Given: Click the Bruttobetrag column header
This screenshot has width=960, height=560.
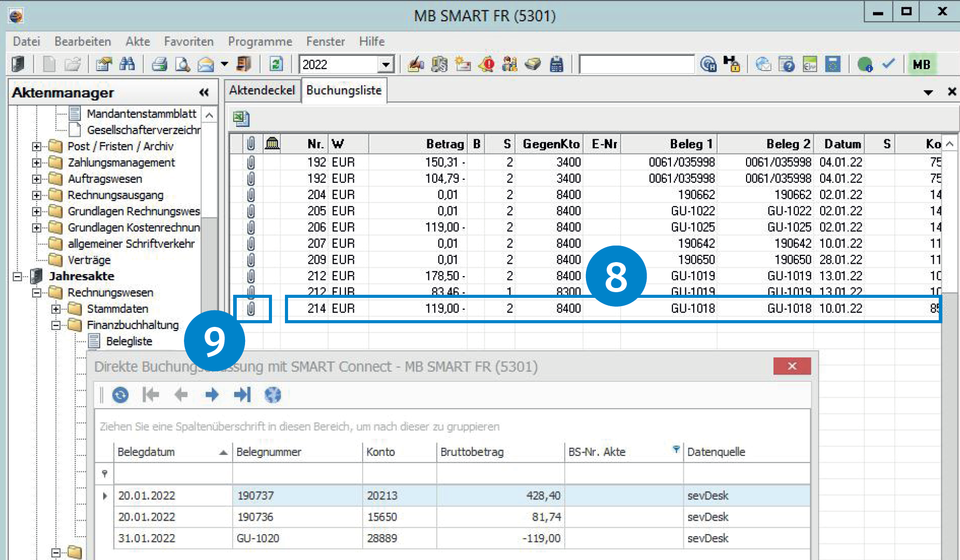Looking at the screenshot, I should tap(500, 452).
